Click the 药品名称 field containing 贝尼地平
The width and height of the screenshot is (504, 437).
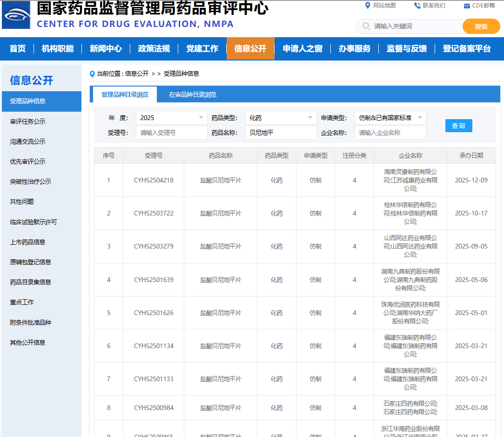tap(281, 133)
